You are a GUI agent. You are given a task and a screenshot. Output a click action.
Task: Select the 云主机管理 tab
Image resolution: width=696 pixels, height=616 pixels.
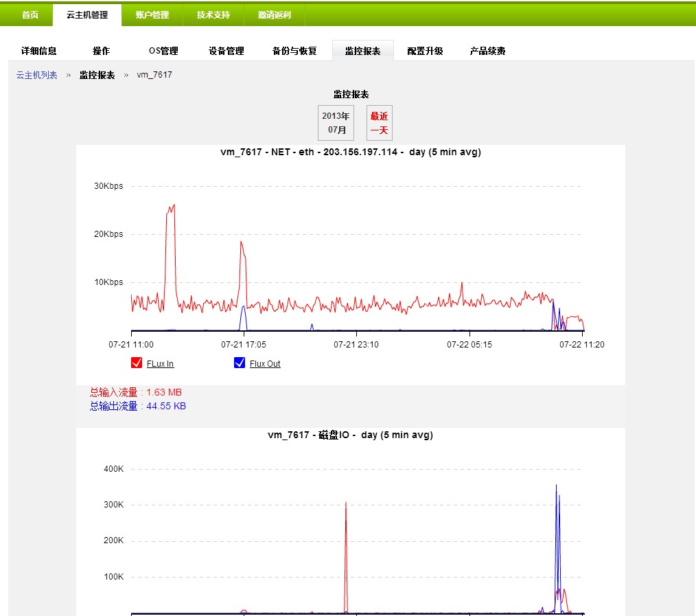87,14
